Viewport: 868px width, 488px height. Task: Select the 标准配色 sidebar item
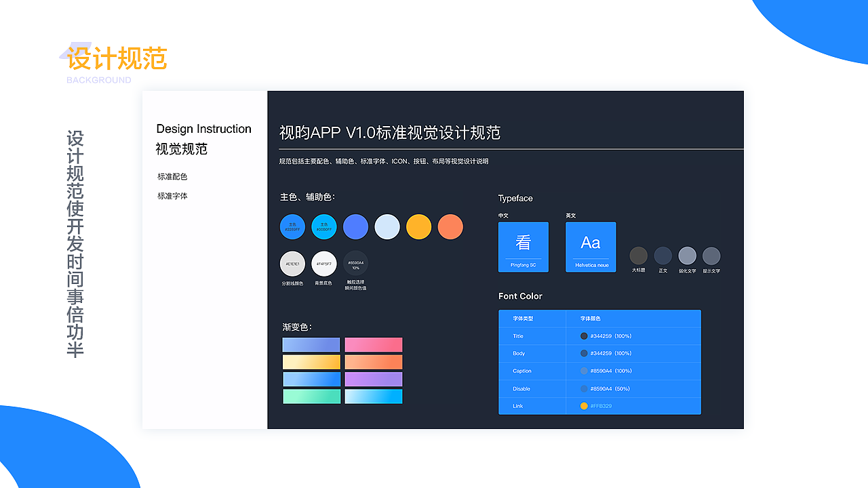coord(172,176)
